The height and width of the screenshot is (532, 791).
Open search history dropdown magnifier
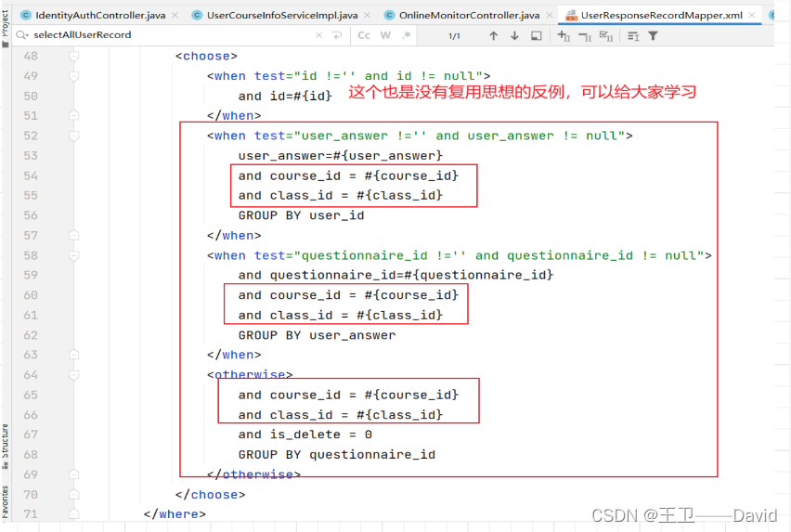(x=22, y=34)
